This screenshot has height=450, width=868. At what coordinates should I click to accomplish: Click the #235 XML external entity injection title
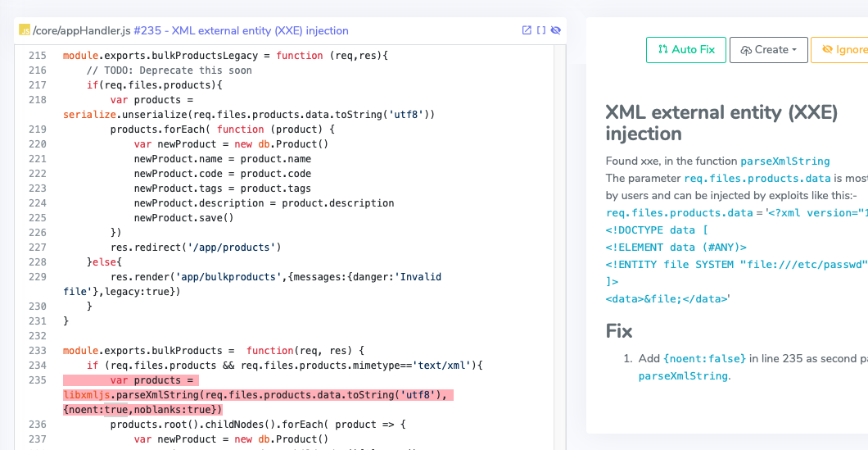(242, 30)
